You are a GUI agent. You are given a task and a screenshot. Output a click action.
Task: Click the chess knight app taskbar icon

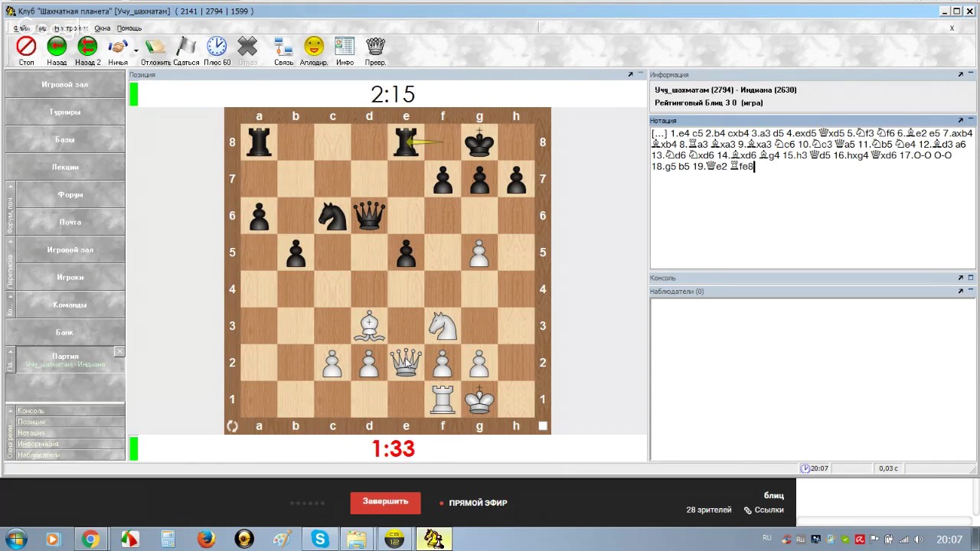pyautogui.click(x=434, y=540)
